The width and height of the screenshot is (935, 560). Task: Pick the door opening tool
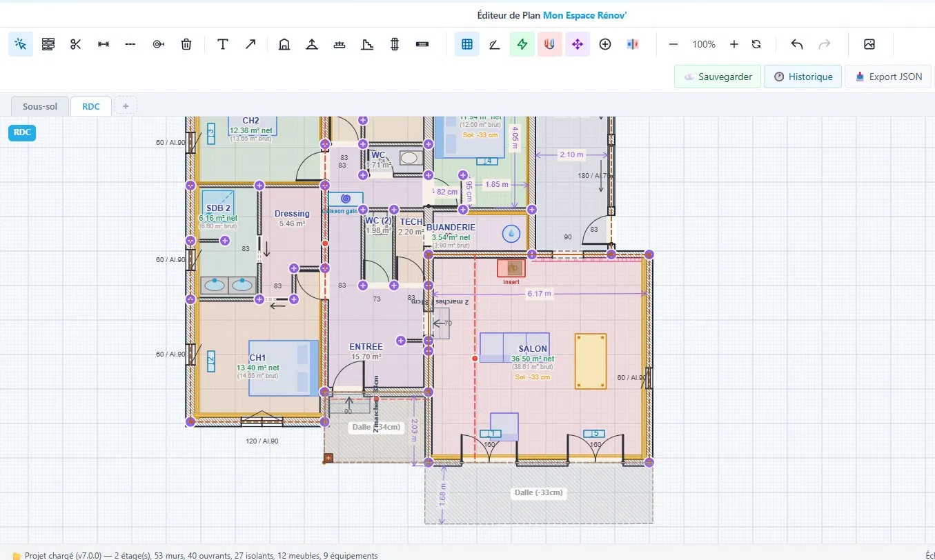coord(284,44)
